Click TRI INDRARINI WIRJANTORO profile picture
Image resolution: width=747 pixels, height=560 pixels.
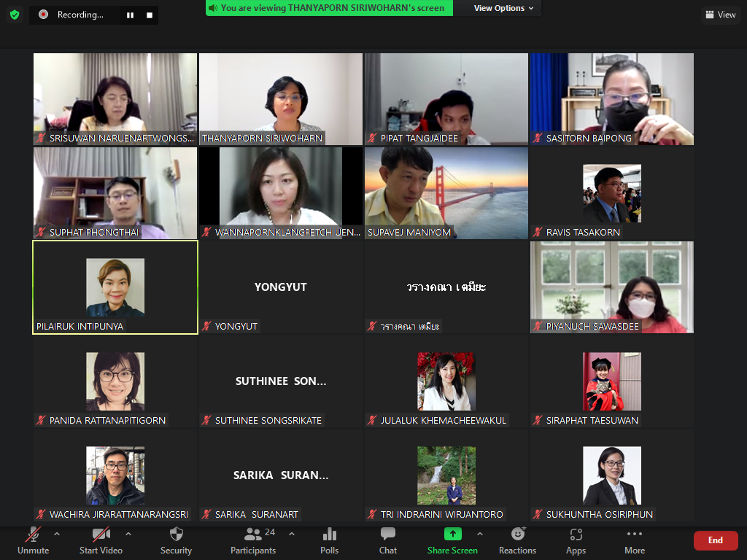click(x=446, y=475)
